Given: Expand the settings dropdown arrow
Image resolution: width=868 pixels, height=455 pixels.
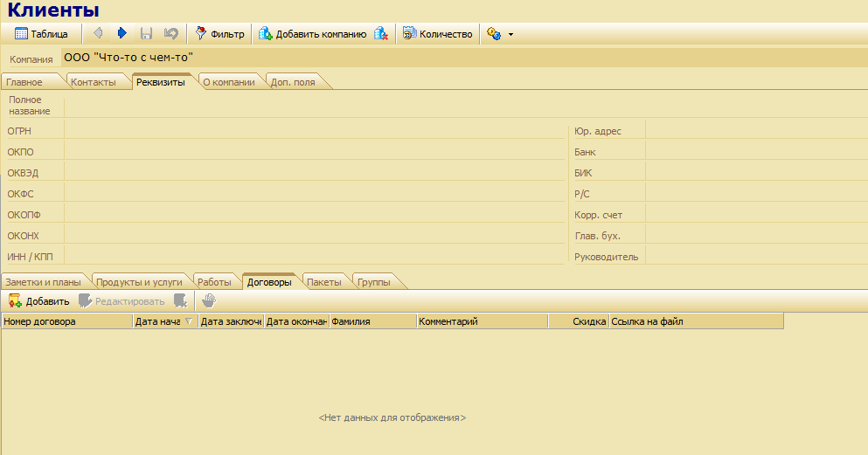Looking at the screenshot, I should point(510,34).
